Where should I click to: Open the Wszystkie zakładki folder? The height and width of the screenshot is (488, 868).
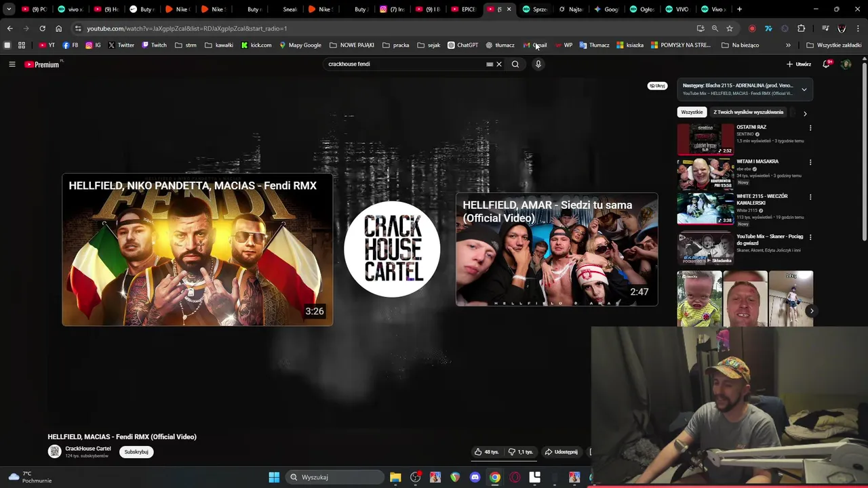833,45
